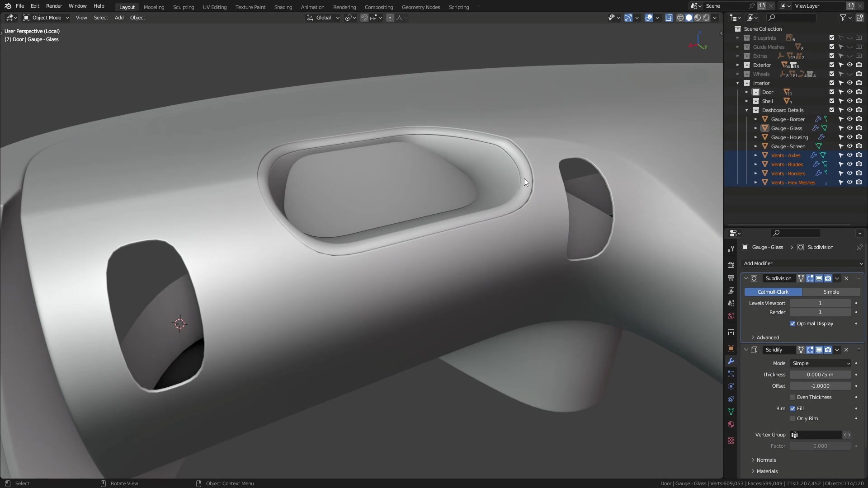Screen dimensions: 868x488
Task: Toggle the Rim Fill checkbox
Action: click(x=793, y=408)
